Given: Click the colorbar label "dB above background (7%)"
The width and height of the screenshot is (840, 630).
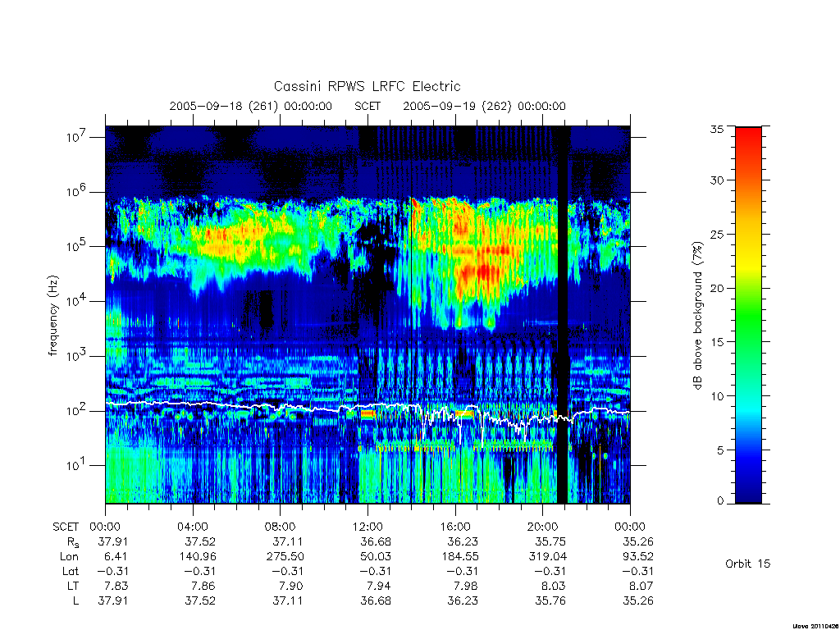Looking at the screenshot, I should 697,316.
